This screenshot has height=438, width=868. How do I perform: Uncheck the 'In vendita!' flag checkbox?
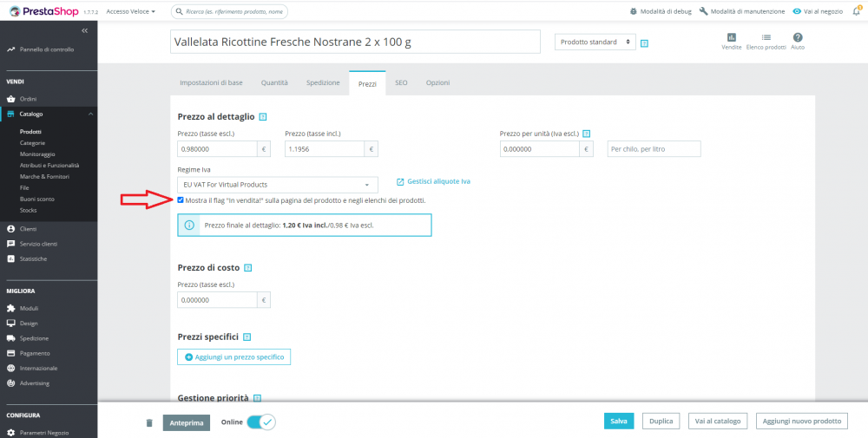[181, 200]
